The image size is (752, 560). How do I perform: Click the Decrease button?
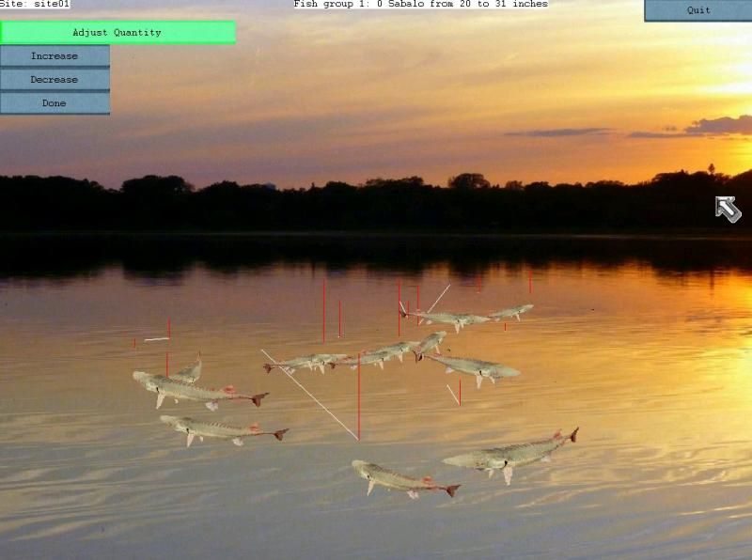coord(55,80)
